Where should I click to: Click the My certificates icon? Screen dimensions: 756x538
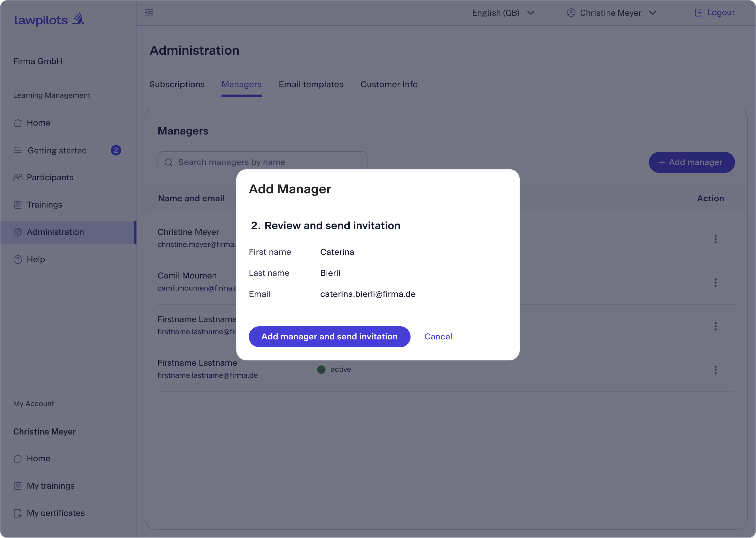18,513
